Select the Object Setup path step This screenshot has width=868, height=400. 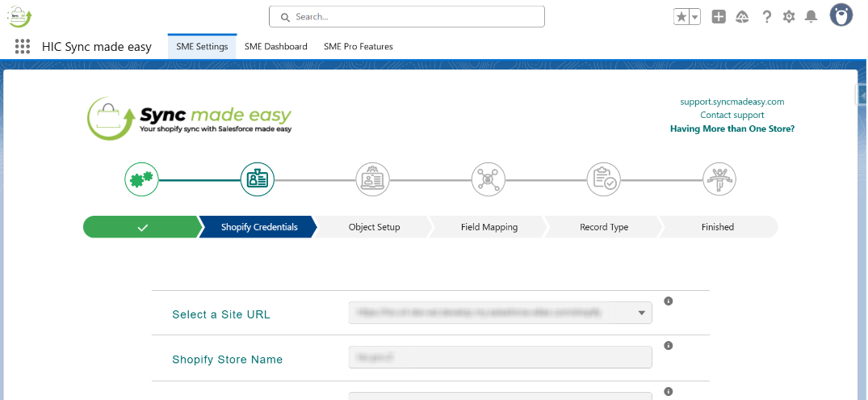374,227
